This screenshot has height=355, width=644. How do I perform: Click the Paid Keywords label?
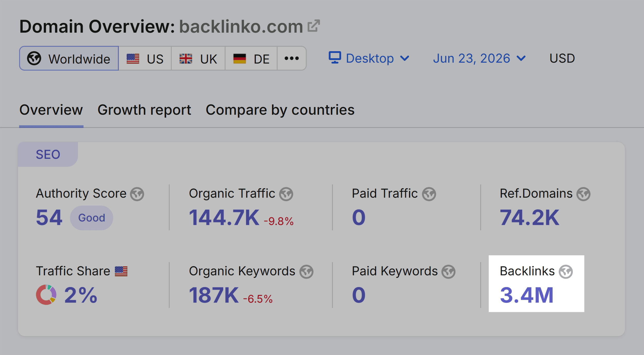click(x=395, y=271)
